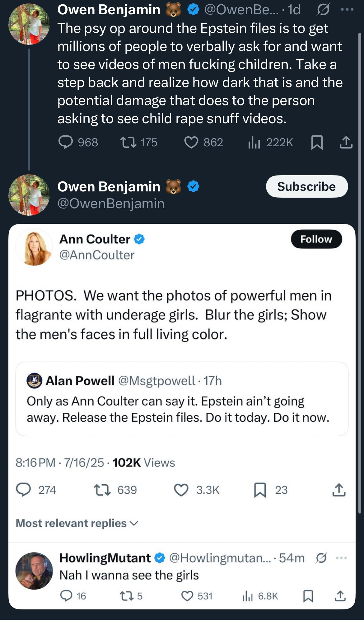
Task: Open the @OwenBenjamin handle profile link
Action: tap(111, 203)
